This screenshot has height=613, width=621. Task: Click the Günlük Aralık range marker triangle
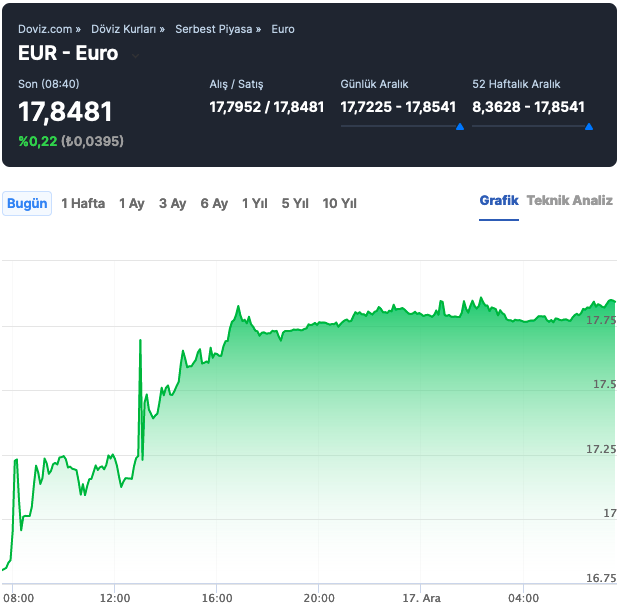pos(459,127)
